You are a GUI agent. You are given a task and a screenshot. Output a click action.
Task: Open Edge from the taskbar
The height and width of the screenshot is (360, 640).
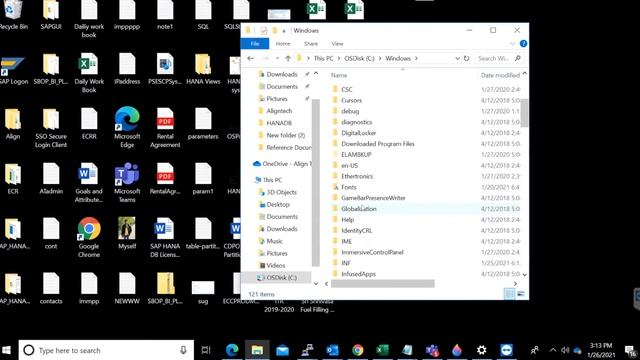coord(232,350)
